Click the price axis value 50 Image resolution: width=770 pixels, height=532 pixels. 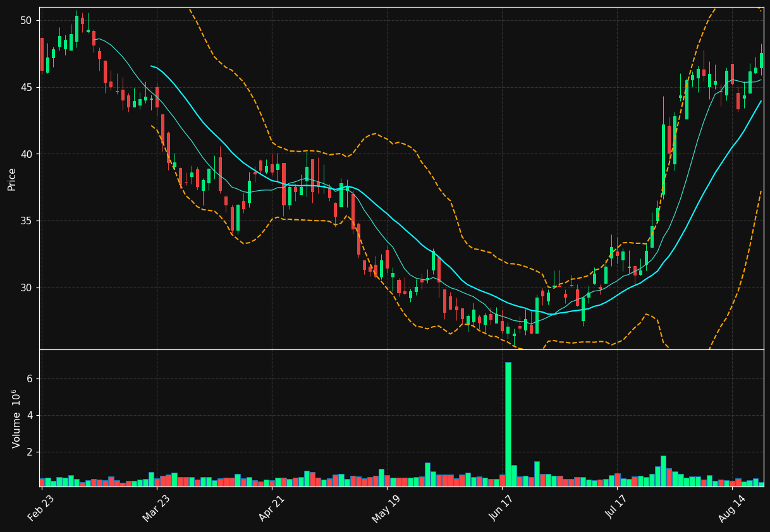point(25,21)
